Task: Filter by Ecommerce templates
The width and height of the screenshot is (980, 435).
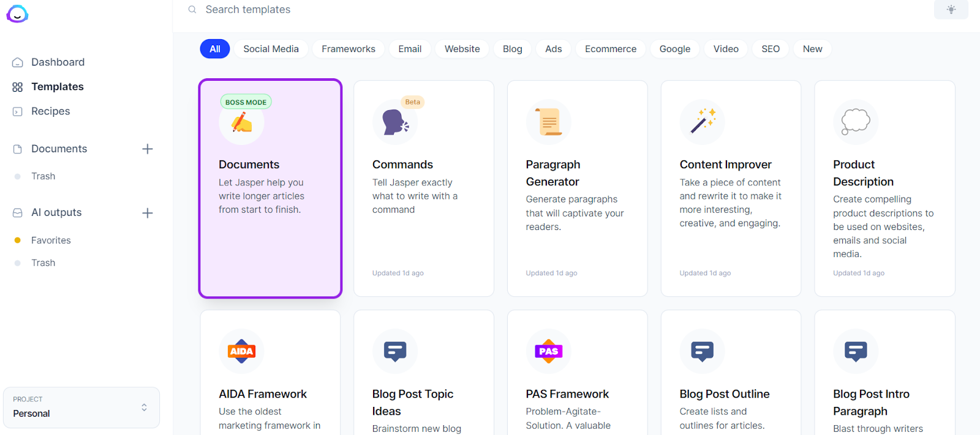Action: point(611,49)
